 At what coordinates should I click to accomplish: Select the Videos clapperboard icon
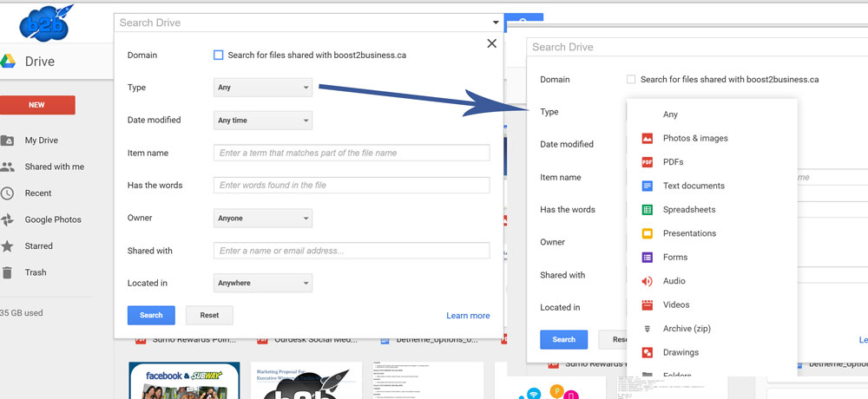point(647,305)
